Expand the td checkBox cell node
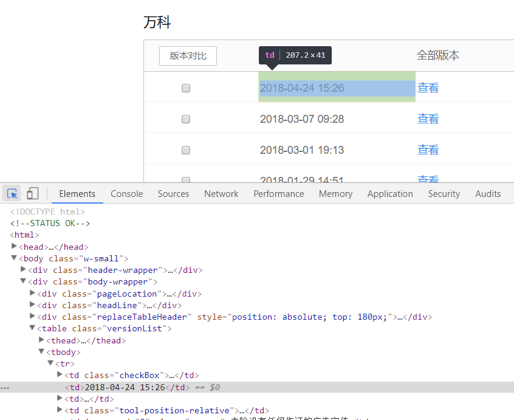514x420 pixels. tap(60, 374)
